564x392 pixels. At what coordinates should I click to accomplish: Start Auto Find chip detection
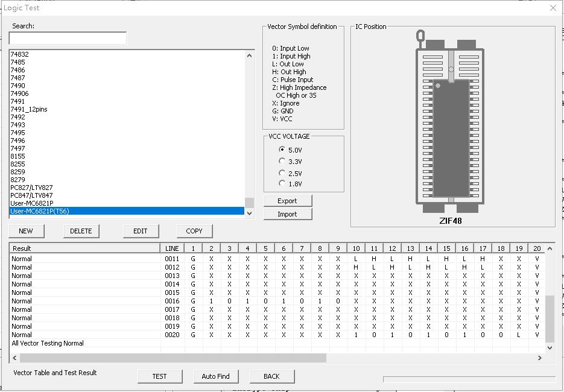[x=215, y=376]
